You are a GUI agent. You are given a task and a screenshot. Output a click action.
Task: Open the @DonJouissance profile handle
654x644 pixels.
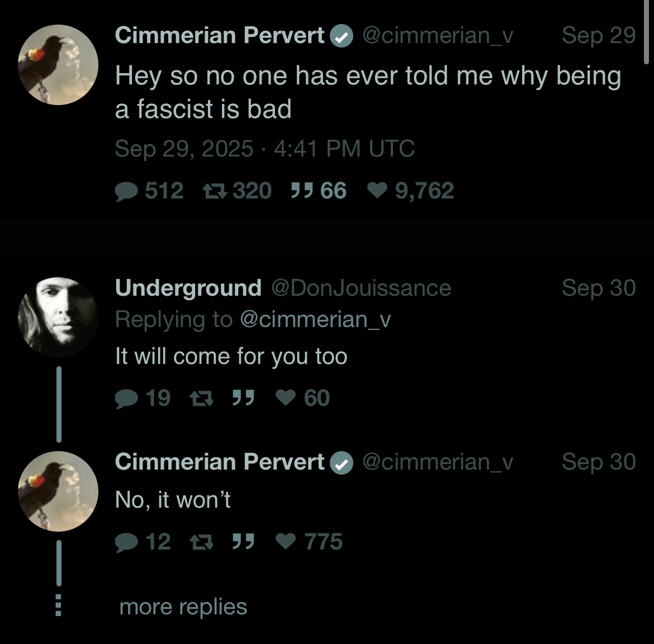pos(361,288)
